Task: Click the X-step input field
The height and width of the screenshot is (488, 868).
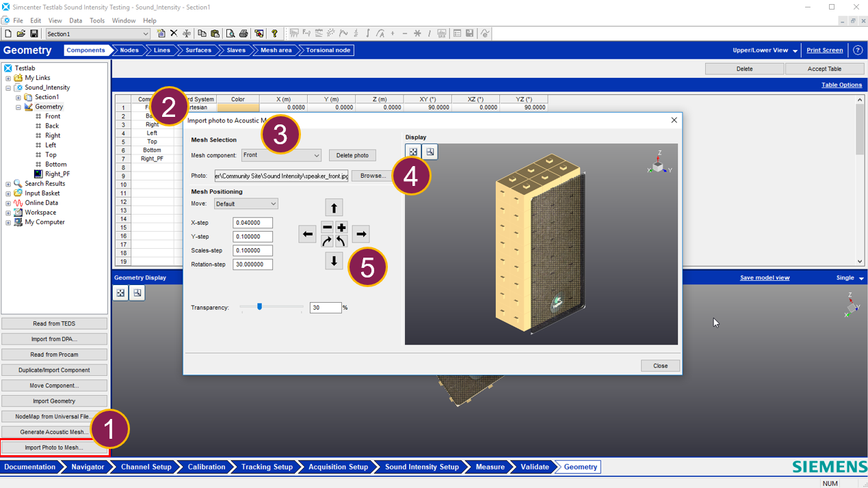Action: tap(252, 223)
